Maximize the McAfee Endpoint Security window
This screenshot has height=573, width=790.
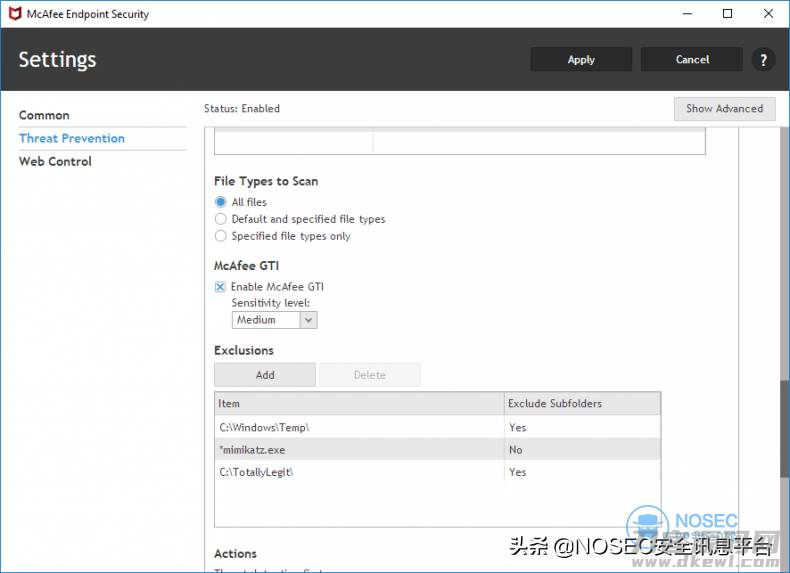click(x=728, y=14)
